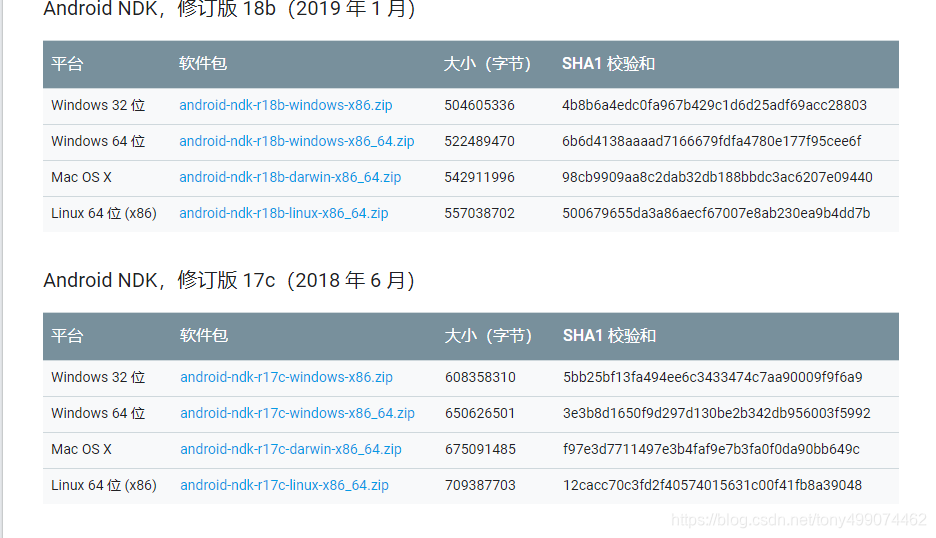Click the size value 522489470
The image size is (936, 538).
coord(479,142)
